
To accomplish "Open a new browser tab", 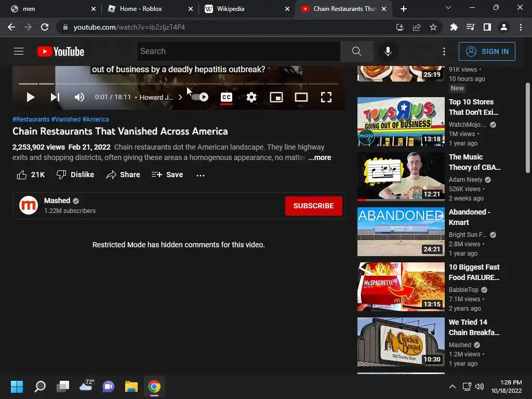I will tap(403, 9).
